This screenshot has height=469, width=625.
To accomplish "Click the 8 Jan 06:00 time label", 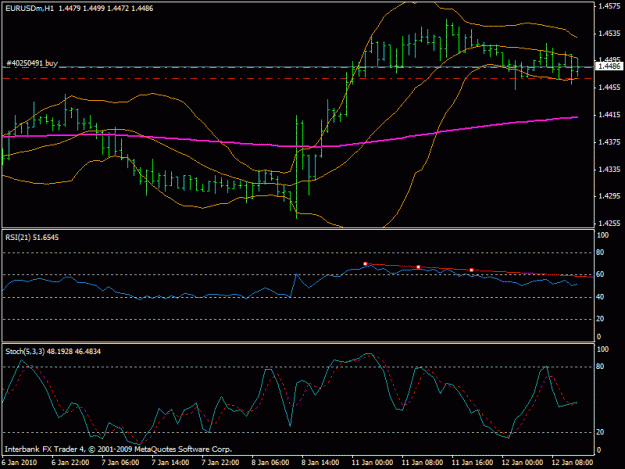I will click(270, 463).
